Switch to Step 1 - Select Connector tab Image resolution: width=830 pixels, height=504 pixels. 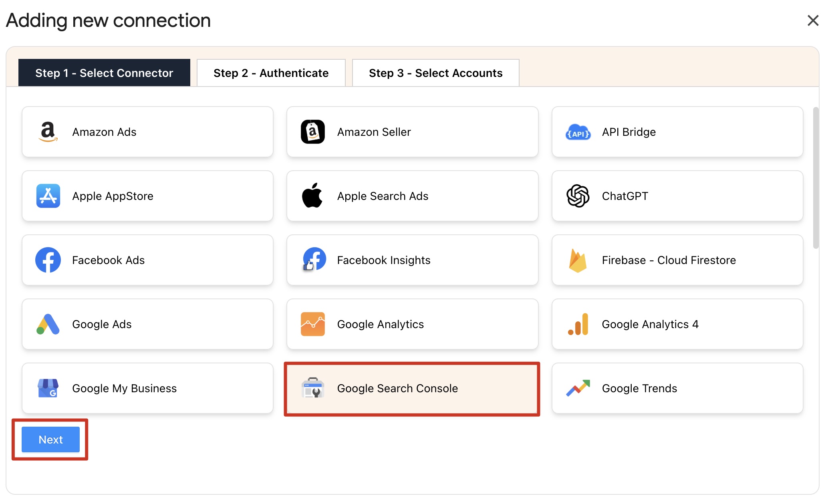104,73
